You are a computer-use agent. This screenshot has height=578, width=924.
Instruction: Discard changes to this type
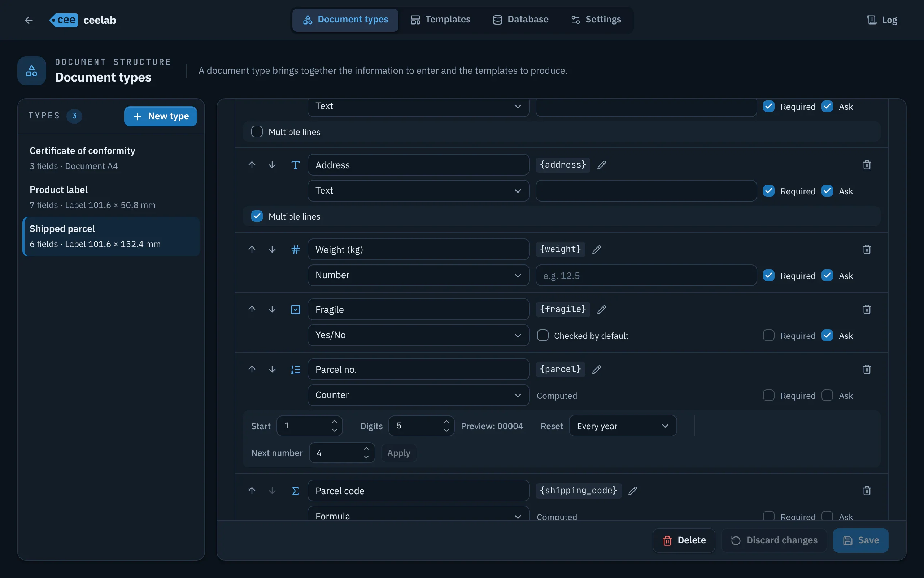[x=774, y=540]
